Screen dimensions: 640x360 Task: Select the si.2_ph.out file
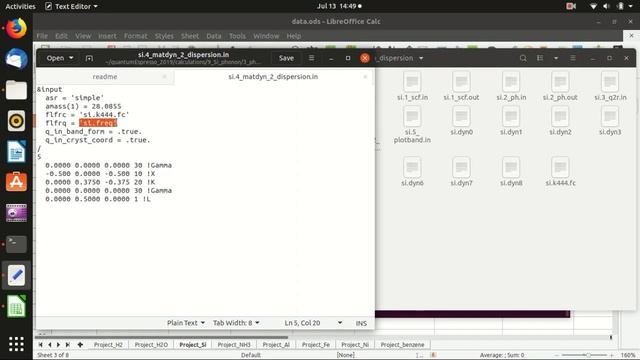tap(560, 86)
